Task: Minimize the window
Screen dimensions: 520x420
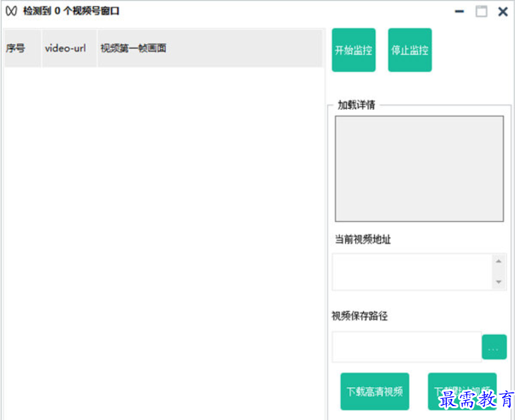Action: click(459, 12)
